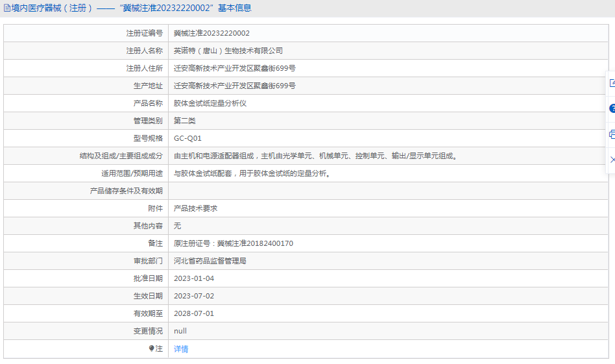Screen dimensions: 615x364
Task: Click management class value 第二类
Action: tap(184, 121)
